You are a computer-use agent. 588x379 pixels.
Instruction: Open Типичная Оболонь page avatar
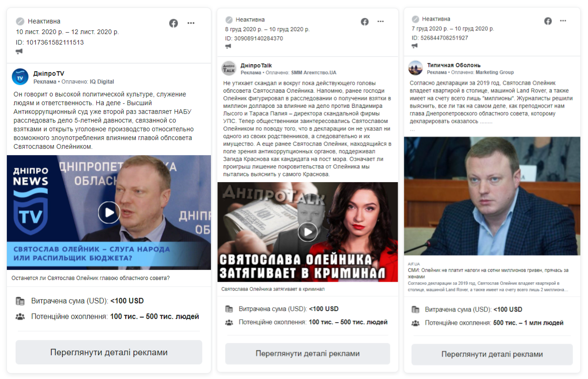coord(416,68)
